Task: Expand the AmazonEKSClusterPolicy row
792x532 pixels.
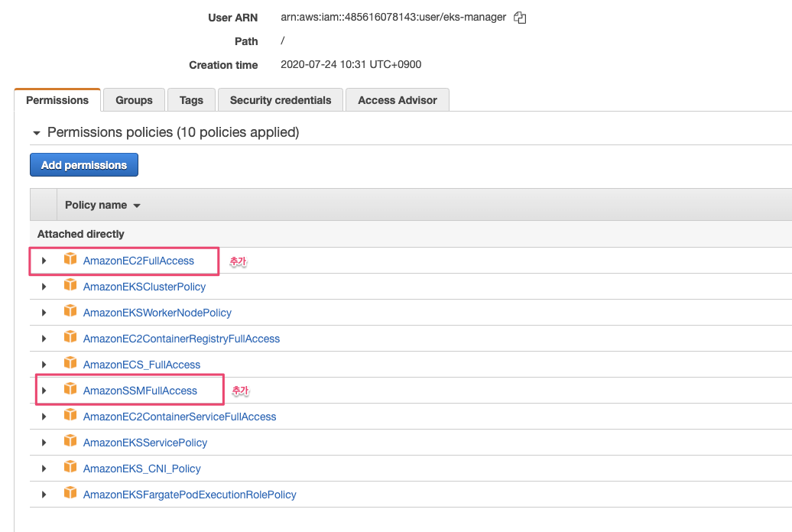Action: pyautogui.click(x=44, y=287)
